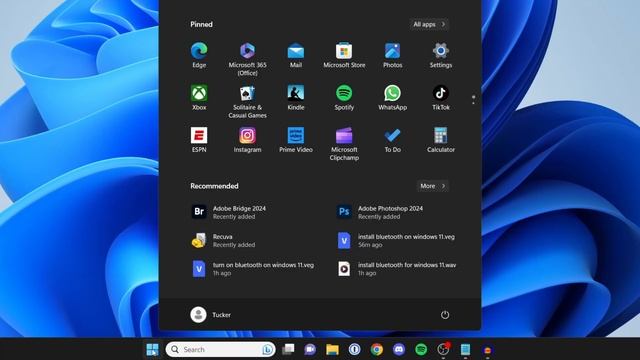The height and width of the screenshot is (360, 640).
Task: Open the power options button
Action: (x=445, y=315)
